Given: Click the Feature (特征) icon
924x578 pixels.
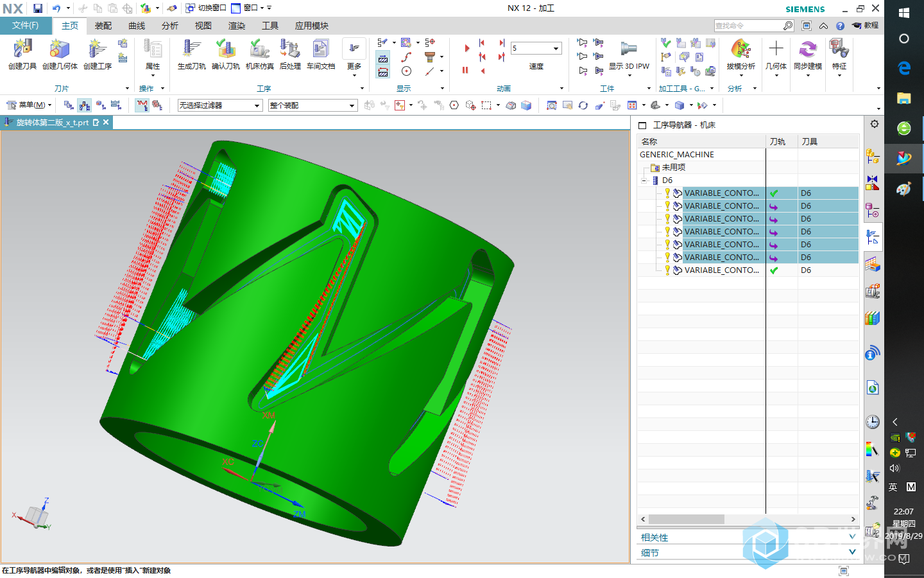Looking at the screenshot, I should (x=839, y=55).
